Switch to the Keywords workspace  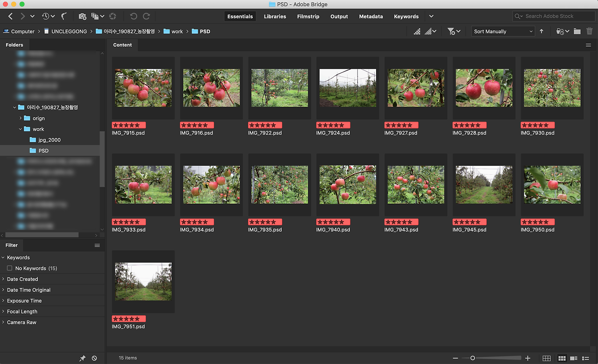[x=406, y=16]
